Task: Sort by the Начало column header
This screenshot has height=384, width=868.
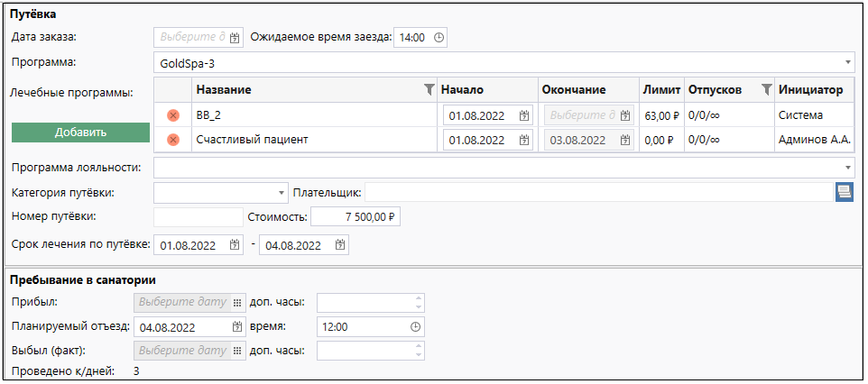Action: click(463, 90)
